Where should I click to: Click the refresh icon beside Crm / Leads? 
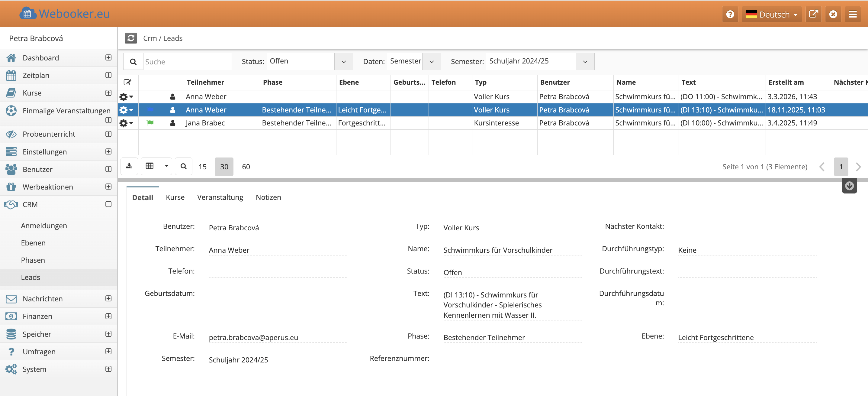click(x=131, y=38)
